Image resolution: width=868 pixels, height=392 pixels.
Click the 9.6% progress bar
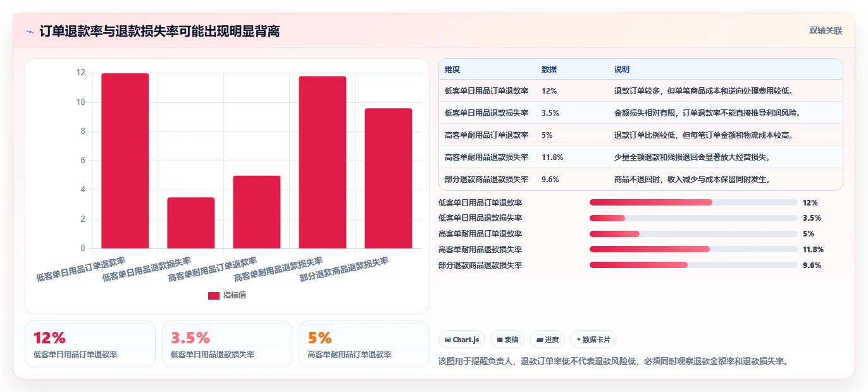(x=693, y=265)
